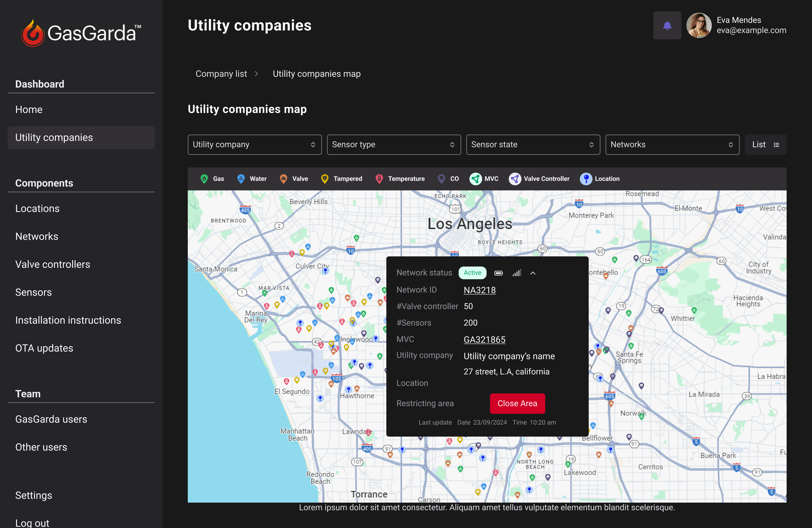The height and width of the screenshot is (528, 812).
Task: Open network NA3218 link
Action: 479,290
